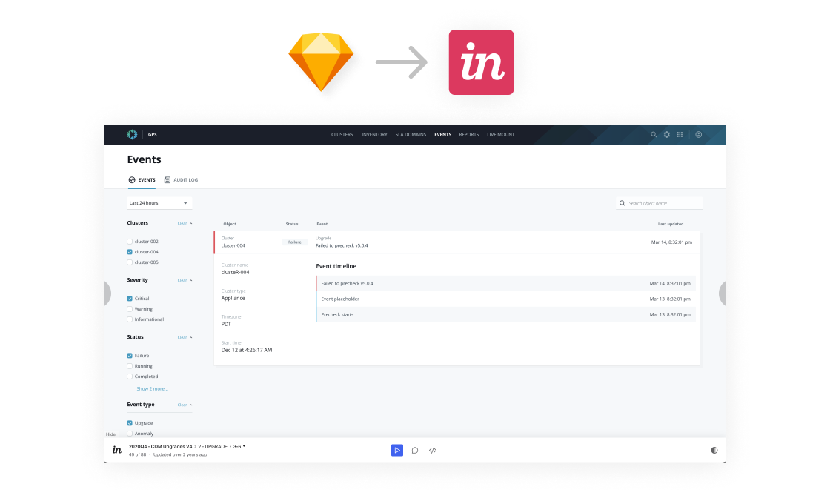830x504 pixels.
Task: Uncheck the Failure status checkbox
Action: point(130,356)
